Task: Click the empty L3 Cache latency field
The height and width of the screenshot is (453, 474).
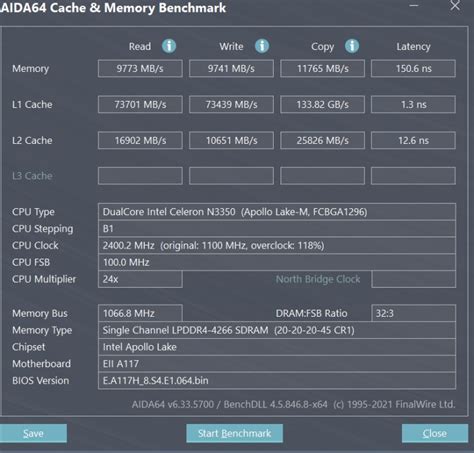Action: (413, 176)
